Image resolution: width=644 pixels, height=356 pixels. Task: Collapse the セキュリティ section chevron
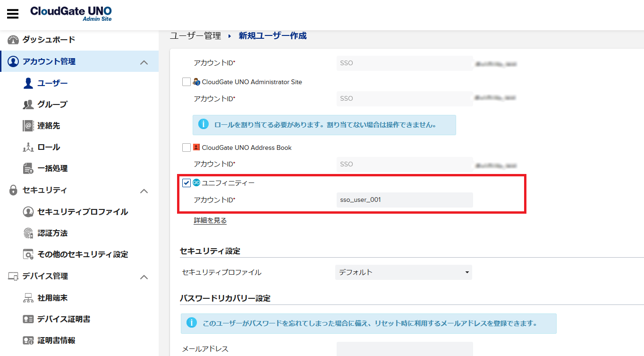pos(144,191)
